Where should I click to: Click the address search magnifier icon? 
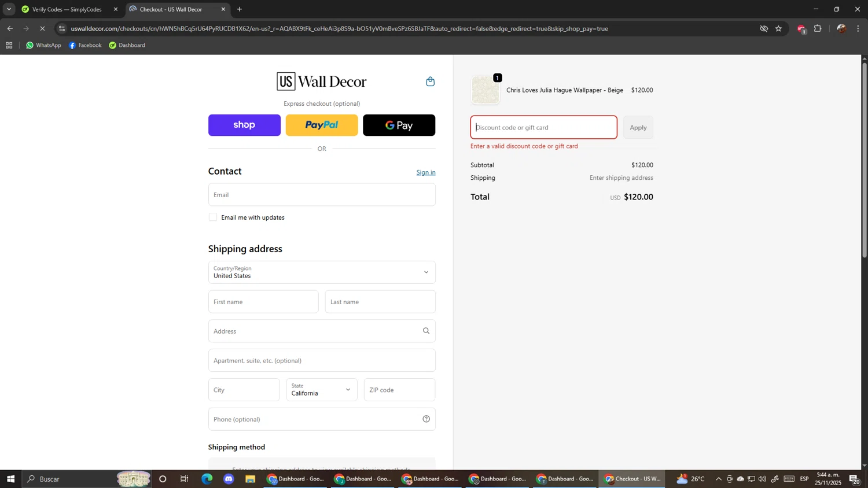click(426, 331)
